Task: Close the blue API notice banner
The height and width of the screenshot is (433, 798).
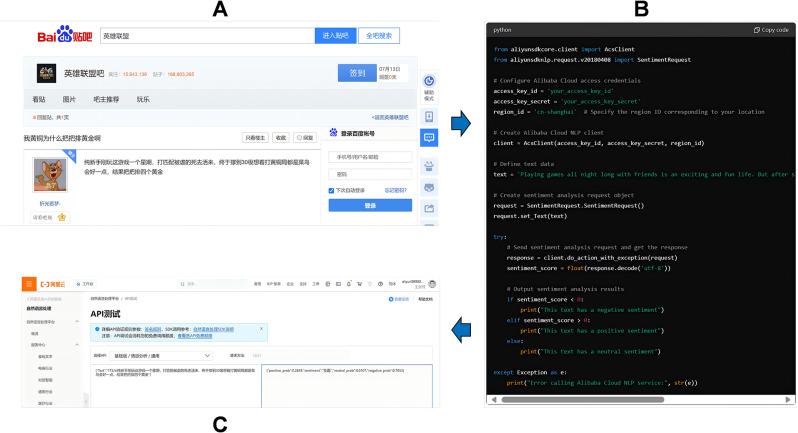Action: coord(262,329)
